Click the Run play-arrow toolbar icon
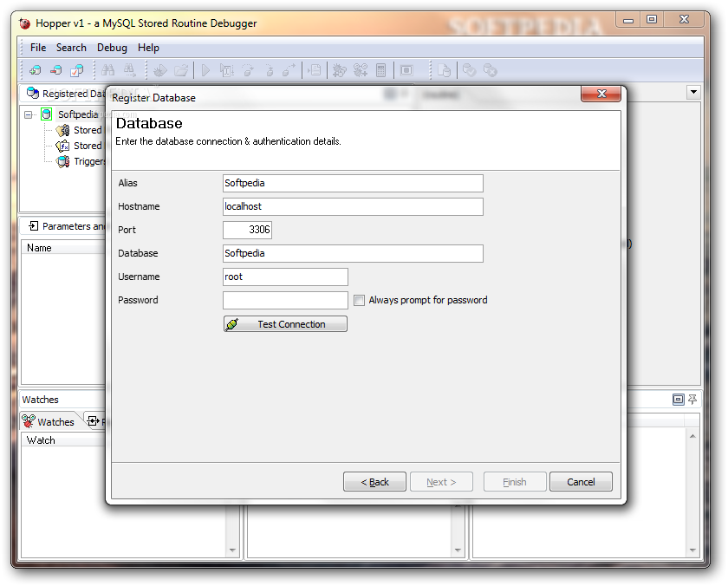Image resolution: width=728 pixels, height=586 pixels. [x=205, y=70]
